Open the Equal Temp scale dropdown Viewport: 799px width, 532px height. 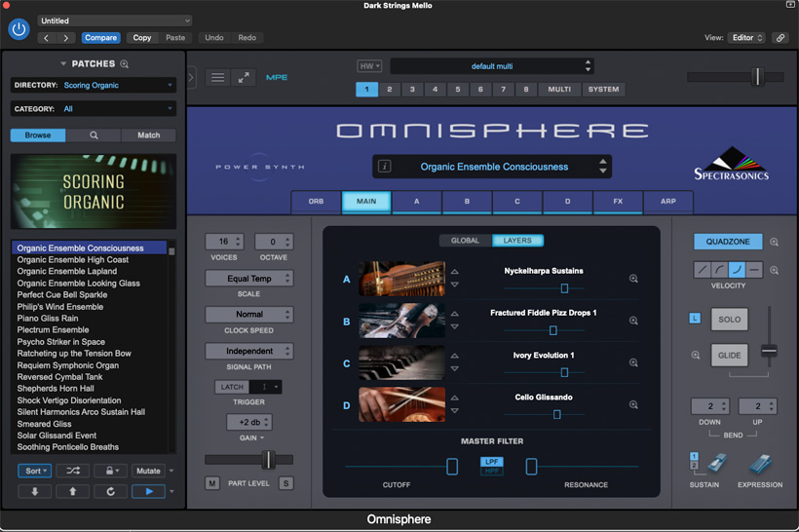249,279
